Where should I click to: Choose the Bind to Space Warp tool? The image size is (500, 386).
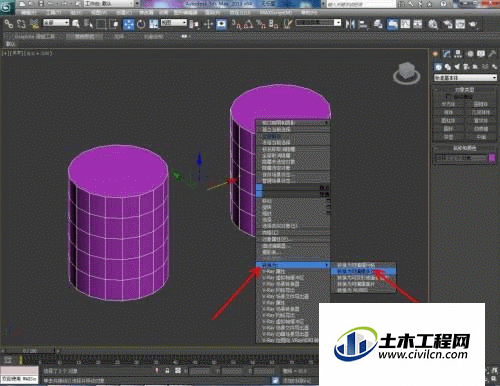coord(34,24)
